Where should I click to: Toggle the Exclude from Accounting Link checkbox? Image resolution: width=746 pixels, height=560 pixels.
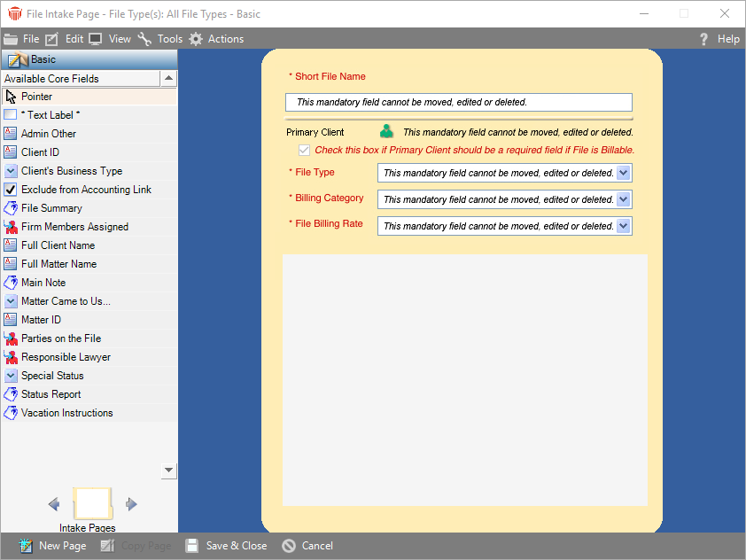click(11, 190)
